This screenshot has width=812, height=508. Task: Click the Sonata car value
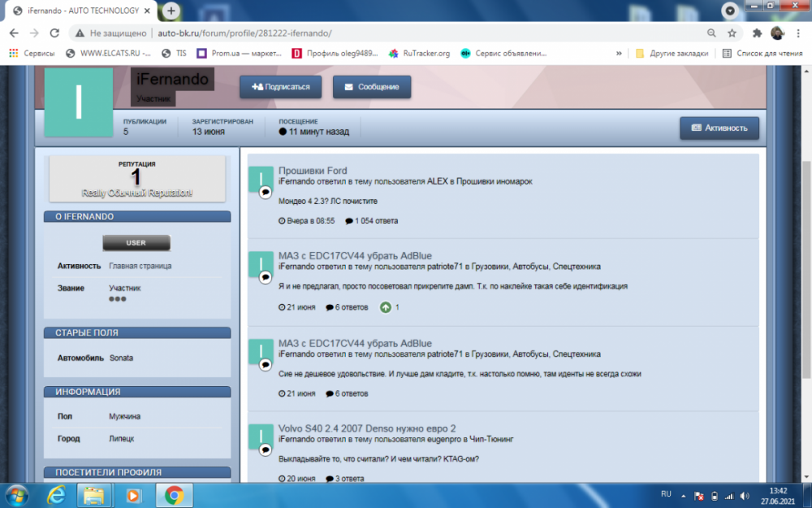(x=121, y=358)
